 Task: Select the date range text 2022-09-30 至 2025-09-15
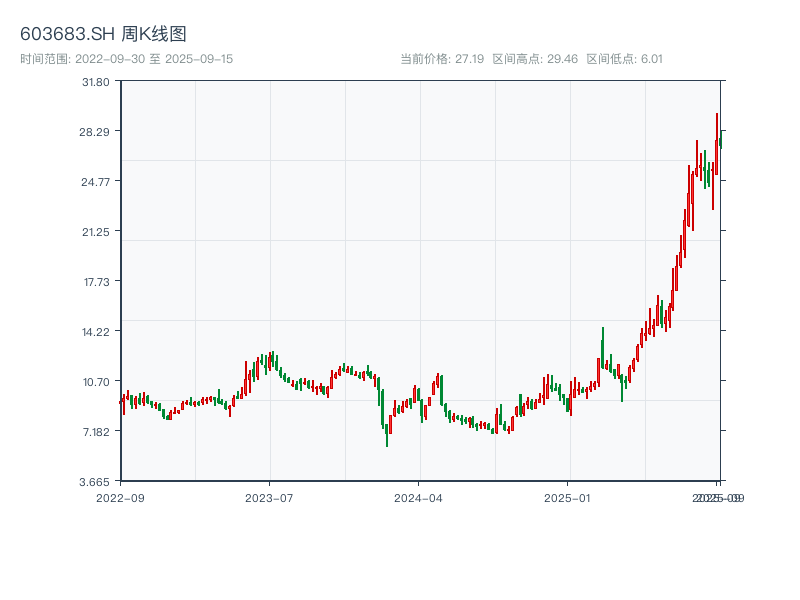[x=154, y=59]
